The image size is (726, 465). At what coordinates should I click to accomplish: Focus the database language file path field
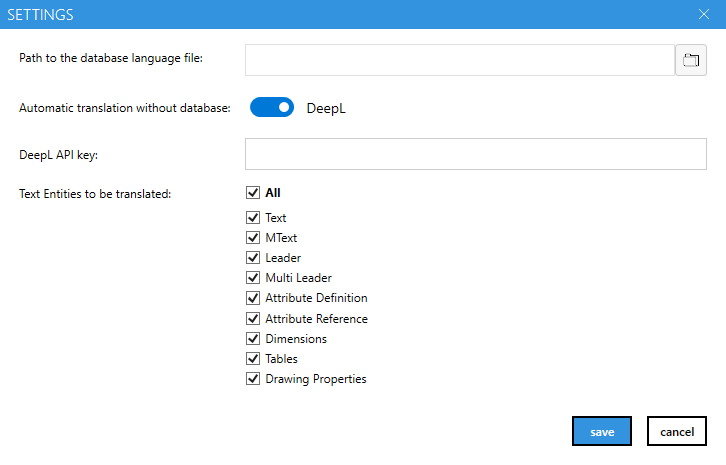coord(460,60)
